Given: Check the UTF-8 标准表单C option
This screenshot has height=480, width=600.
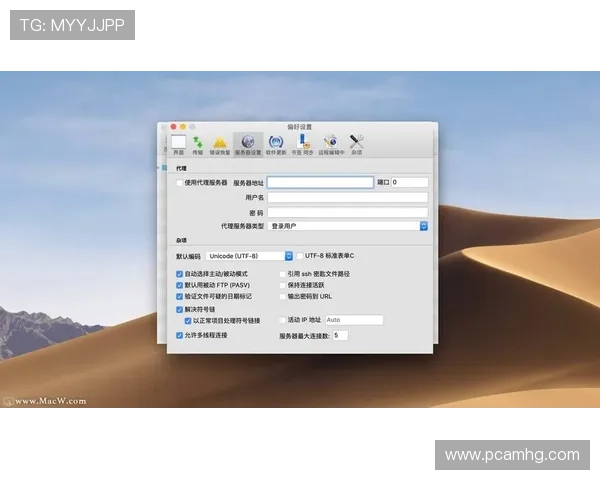Looking at the screenshot, I should pos(299,256).
